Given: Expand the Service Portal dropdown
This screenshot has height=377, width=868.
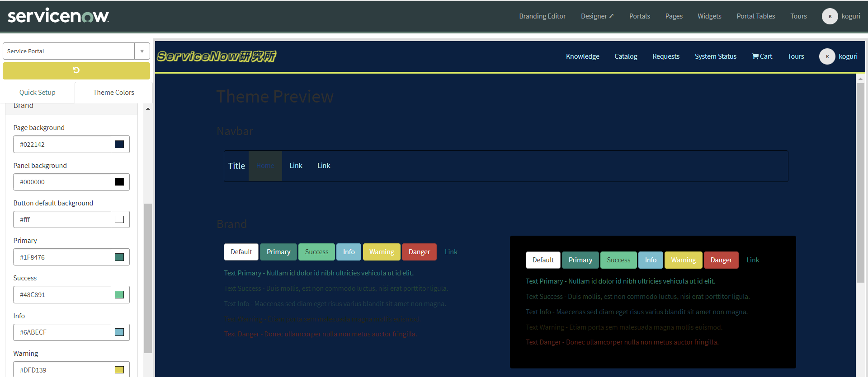Looking at the screenshot, I should [142, 51].
